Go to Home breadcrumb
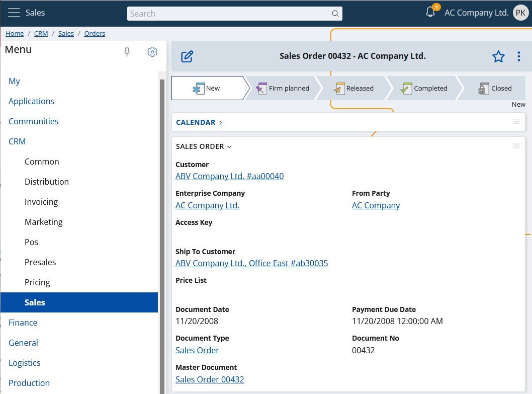 [x=15, y=33]
